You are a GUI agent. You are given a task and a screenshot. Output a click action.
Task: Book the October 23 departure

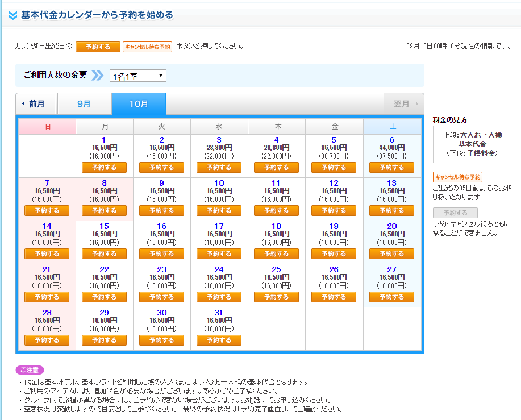pos(161,297)
